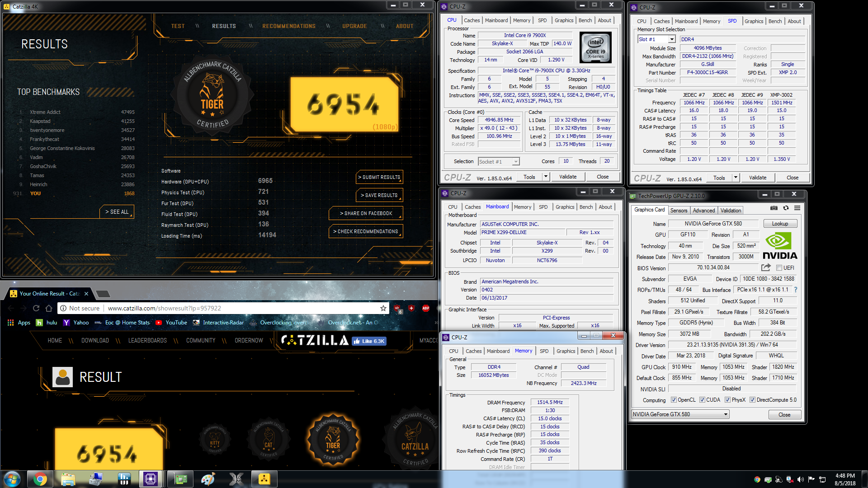Toggle the OpenCL checkbox
868x488 pixels.
coord(674,400)
